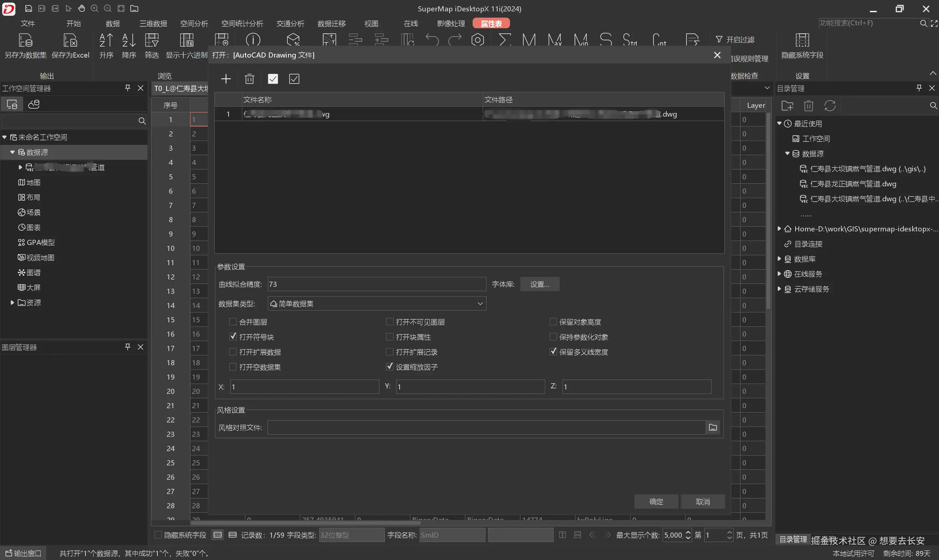Click 取消 to cancel the dialog
This screenshot has height=560, width=939.
click(x=703, y=502)
